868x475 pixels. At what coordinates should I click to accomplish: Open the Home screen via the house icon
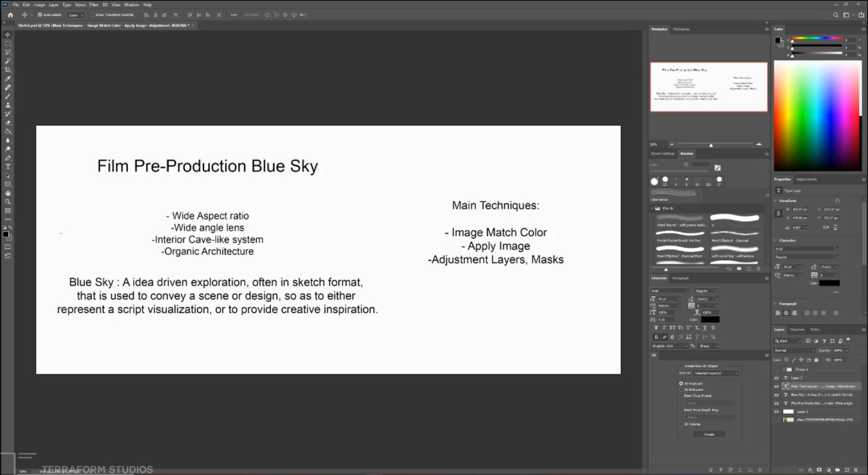(10, 14)
